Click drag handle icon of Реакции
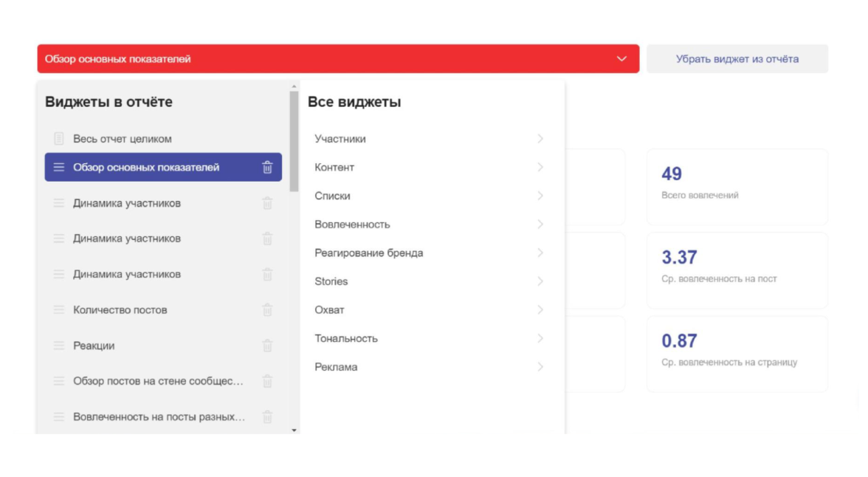Viewport: 868px width, 477px height. pyautogui.click(x=59, y=346)
